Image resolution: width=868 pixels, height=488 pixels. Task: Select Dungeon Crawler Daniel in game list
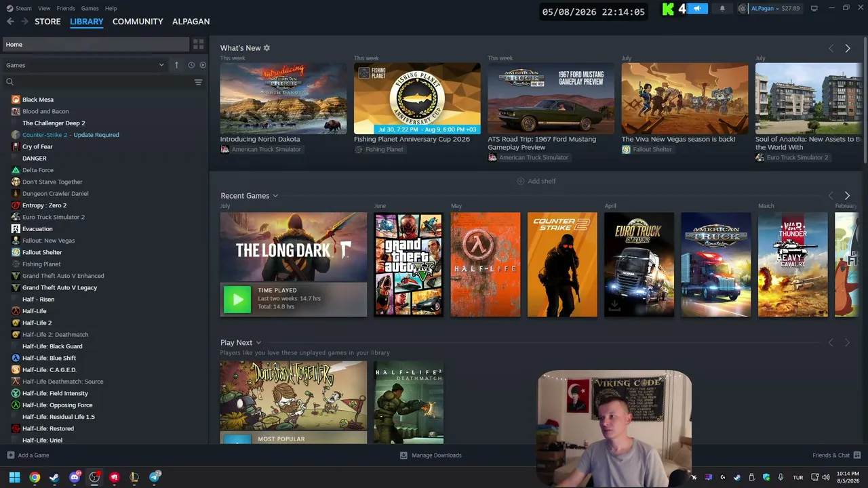click(x=56, y=194)
